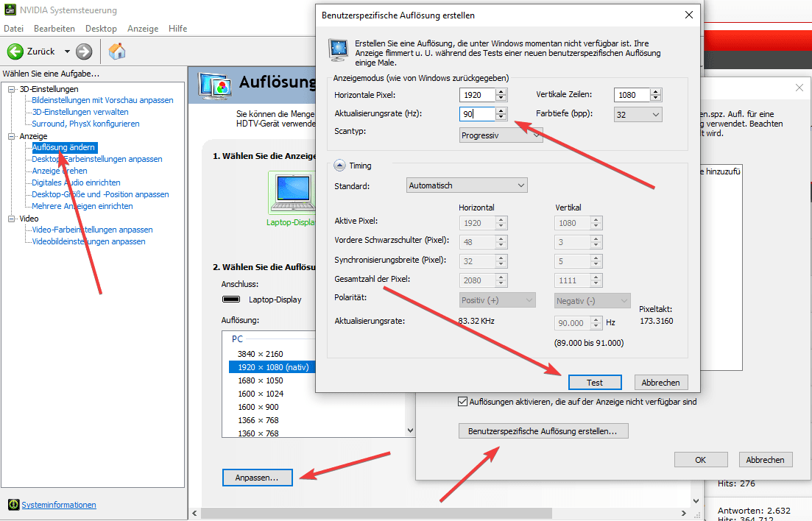This screenshot has width=812, height=521.
Task: Open Surround, PhysX konfigurieren
Action: (85, 124)
